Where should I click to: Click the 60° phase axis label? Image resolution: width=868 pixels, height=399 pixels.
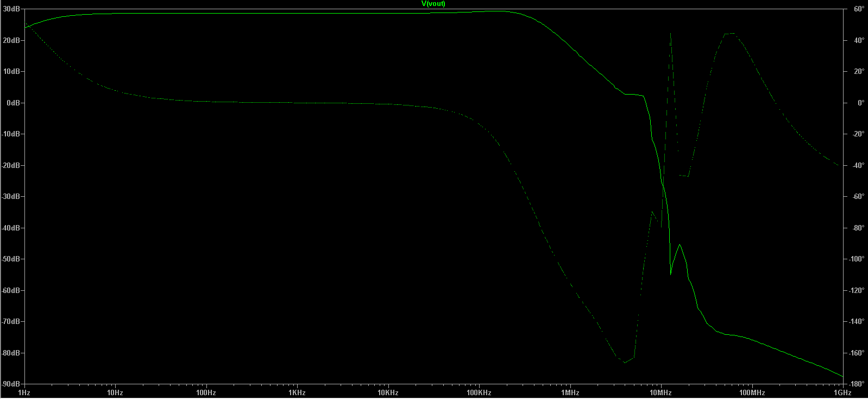pos(859,9)
